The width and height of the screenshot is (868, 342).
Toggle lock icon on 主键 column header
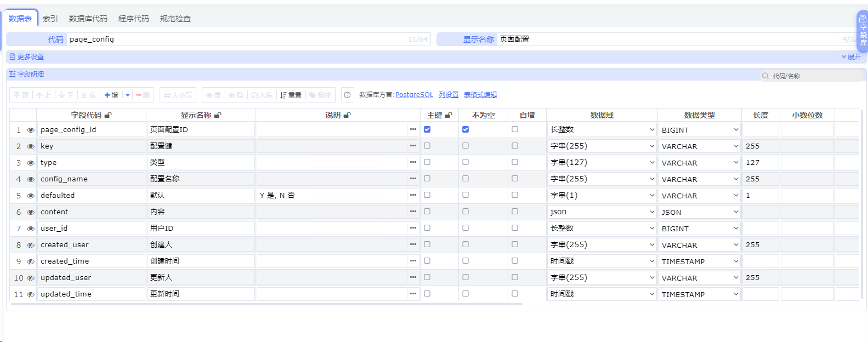(449, 115)
